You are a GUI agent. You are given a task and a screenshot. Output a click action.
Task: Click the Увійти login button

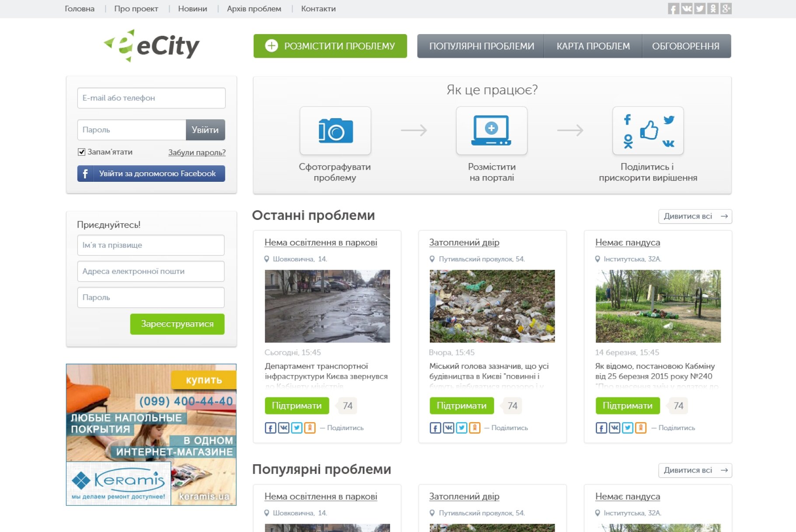(x=205, y=130)
